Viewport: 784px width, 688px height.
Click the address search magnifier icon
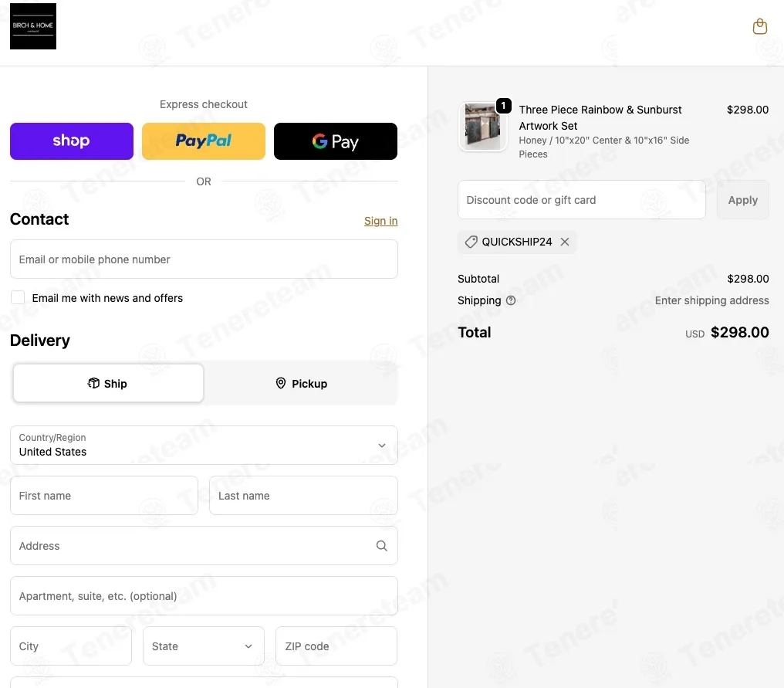coord(381,546)
